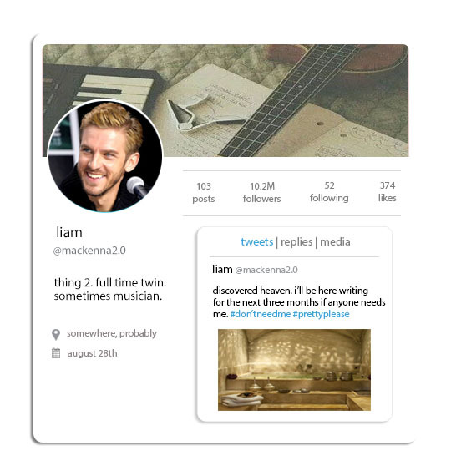The width and height of the screenshot is (451, 476).
Task: Click the @mackenna2.0 handle under profile name
Action: point(89,251)
